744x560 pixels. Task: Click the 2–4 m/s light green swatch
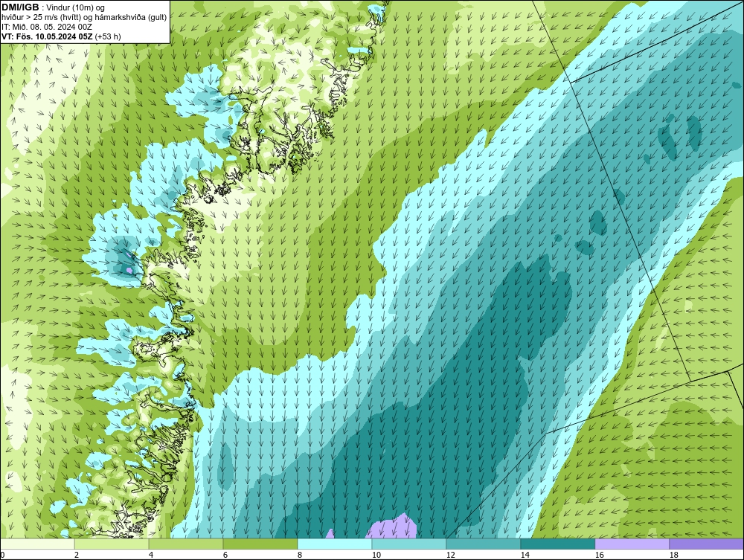[112, 544]
